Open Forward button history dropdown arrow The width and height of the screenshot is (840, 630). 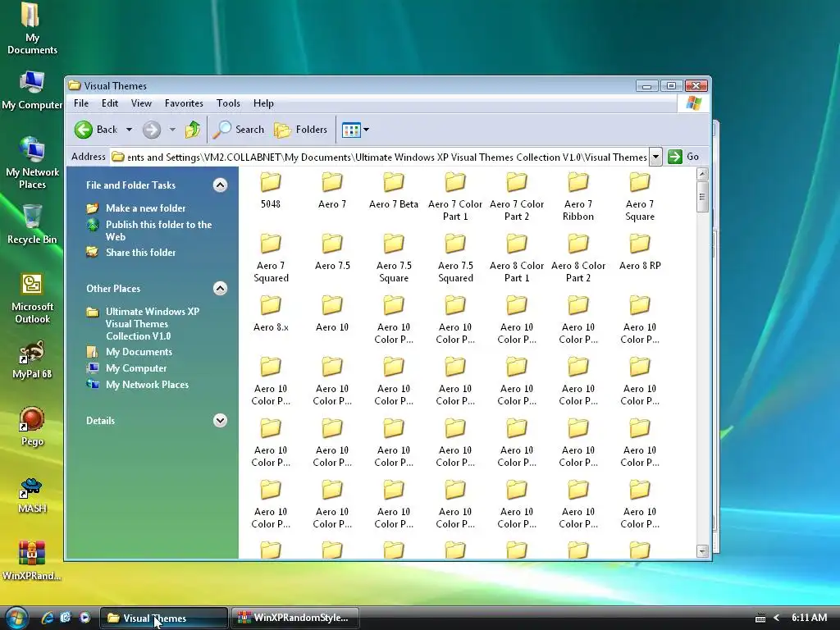172,130
